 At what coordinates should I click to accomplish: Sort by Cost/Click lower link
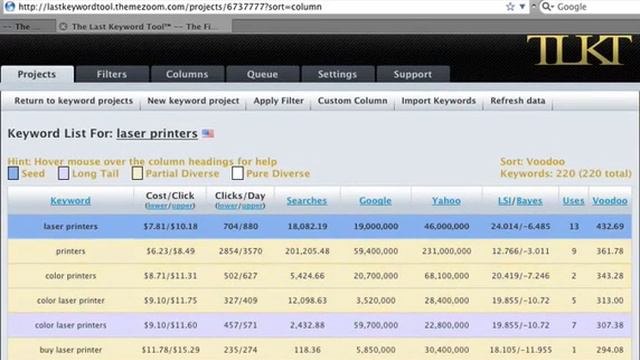click(x=157, y=206)
